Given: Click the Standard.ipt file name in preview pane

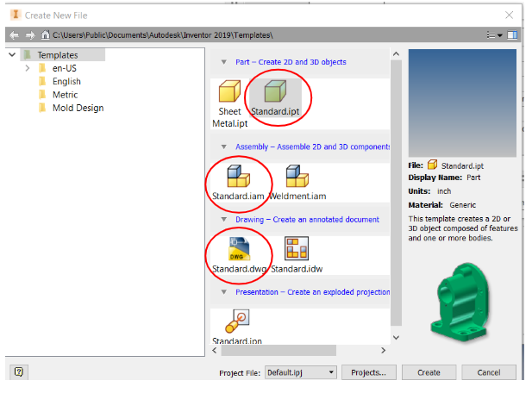Looking at the screenshot, I should (462, 165).
